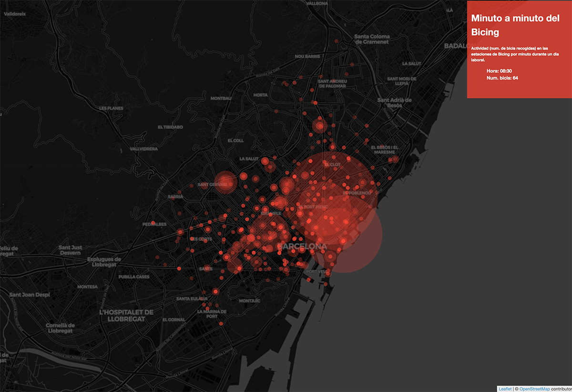Screen dimensions: 572x392
Task: Click the BARCELONA city label on the map
Action: [x=302, y=247]
